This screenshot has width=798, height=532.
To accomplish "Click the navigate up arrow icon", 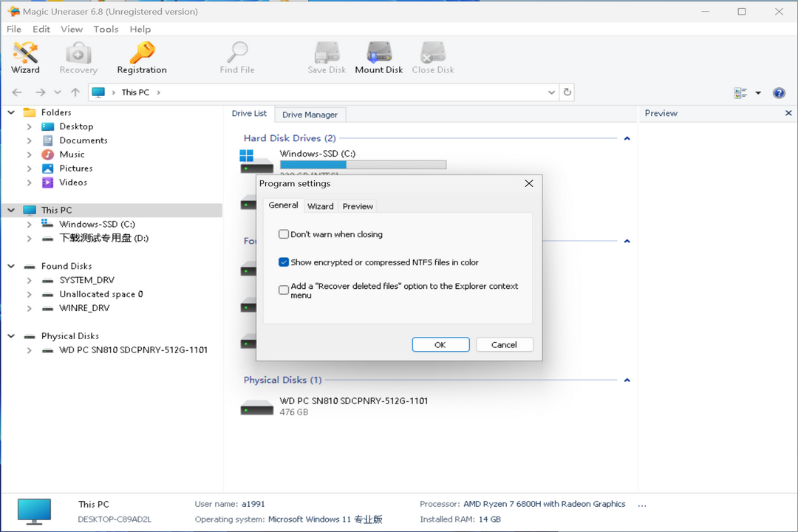I will click(x=75, y=92).
